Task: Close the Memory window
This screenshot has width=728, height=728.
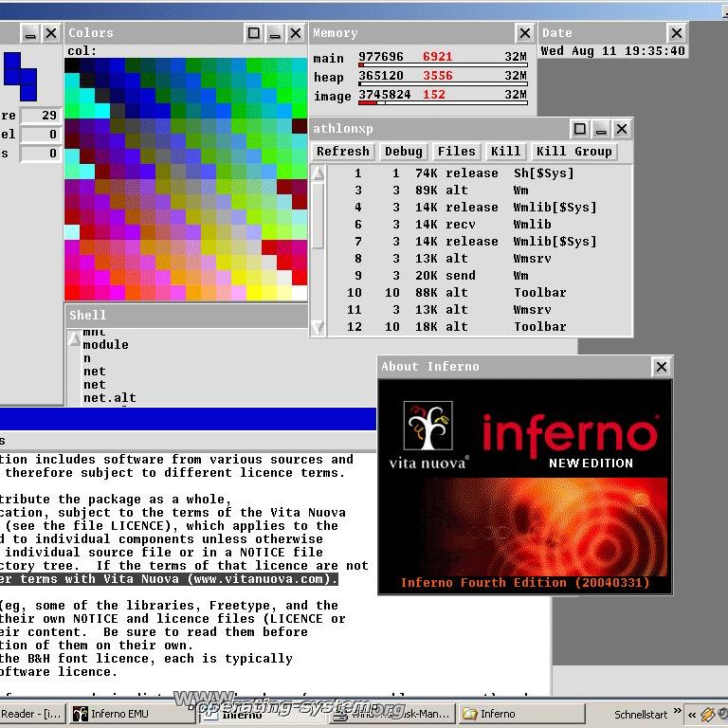Action: click(x=524, y=33)
